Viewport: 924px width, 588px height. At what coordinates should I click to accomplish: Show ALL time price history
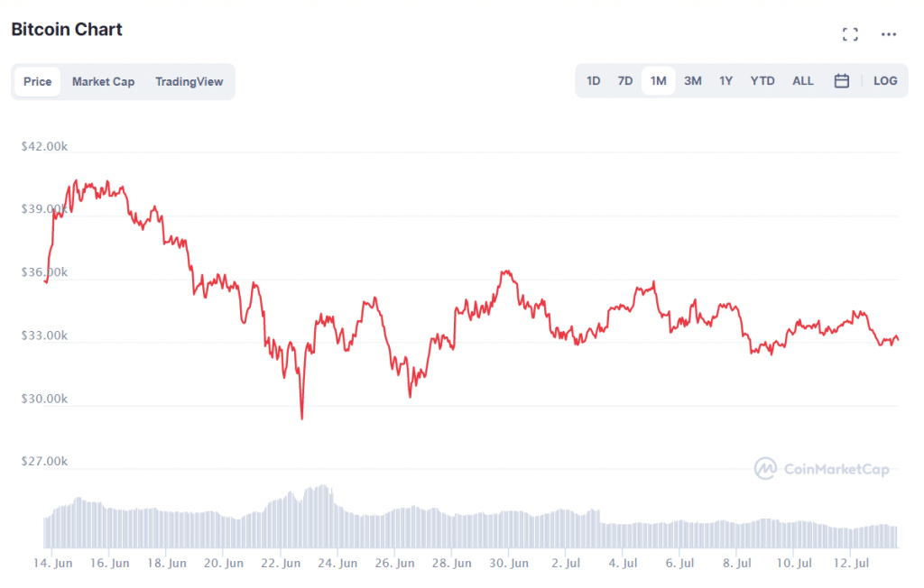pyautogui.click(x=803, y=81)
